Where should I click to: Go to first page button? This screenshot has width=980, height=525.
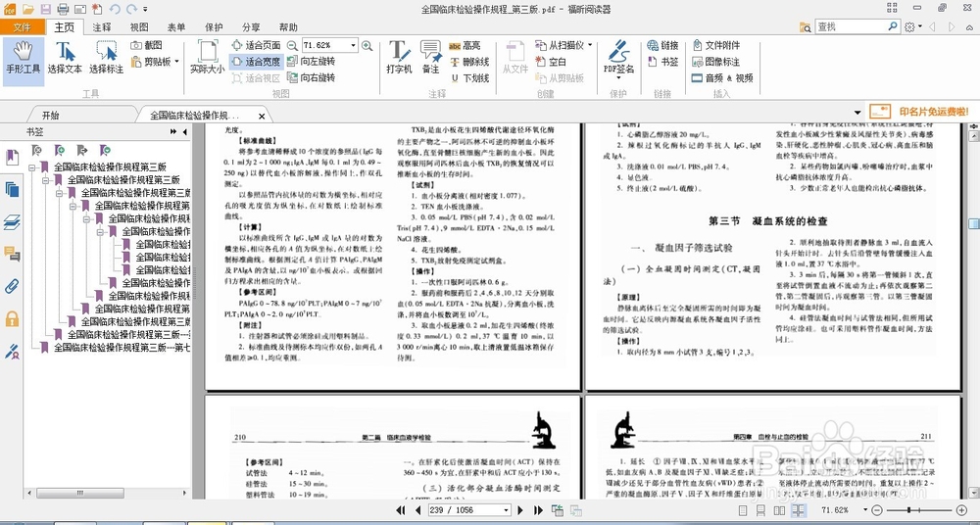click(401, 510)
